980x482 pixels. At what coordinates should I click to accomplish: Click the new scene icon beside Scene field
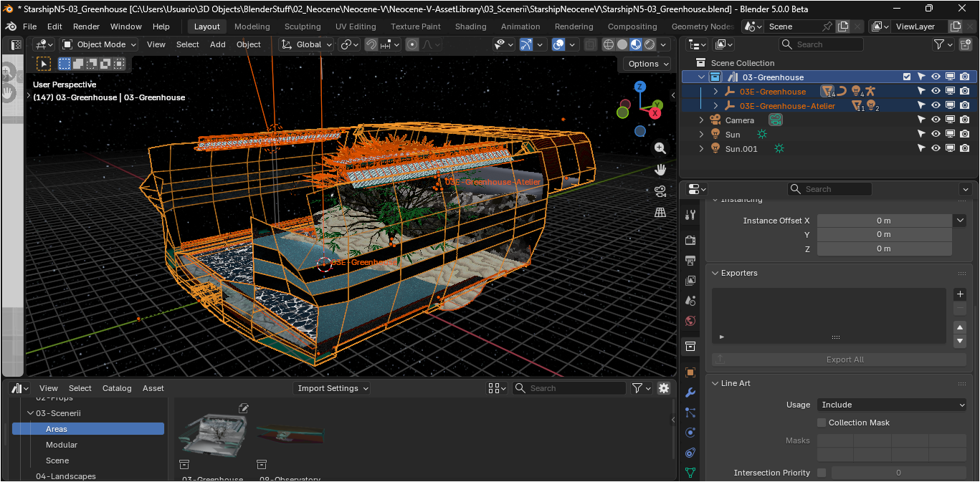[843, 26]
